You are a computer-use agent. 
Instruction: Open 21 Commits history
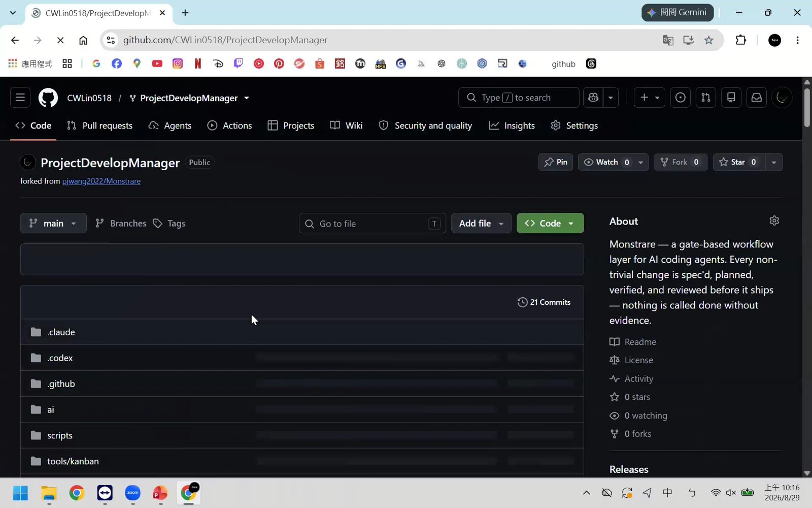pos(544,302)
